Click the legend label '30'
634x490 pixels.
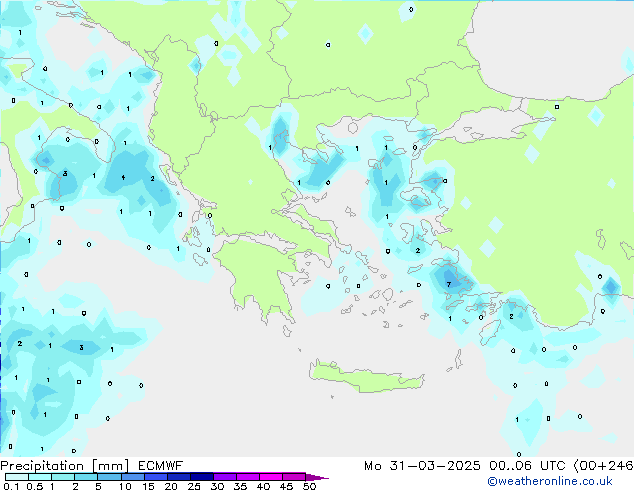click(x=217, y=486)
